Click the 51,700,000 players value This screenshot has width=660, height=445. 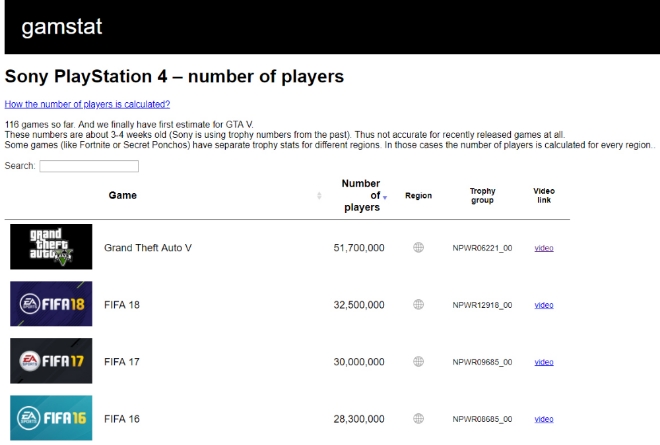359,248
